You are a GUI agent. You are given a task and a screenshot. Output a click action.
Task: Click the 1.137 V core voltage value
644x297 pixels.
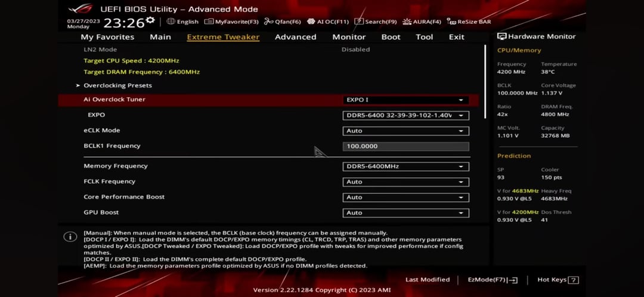click(551, 93)
